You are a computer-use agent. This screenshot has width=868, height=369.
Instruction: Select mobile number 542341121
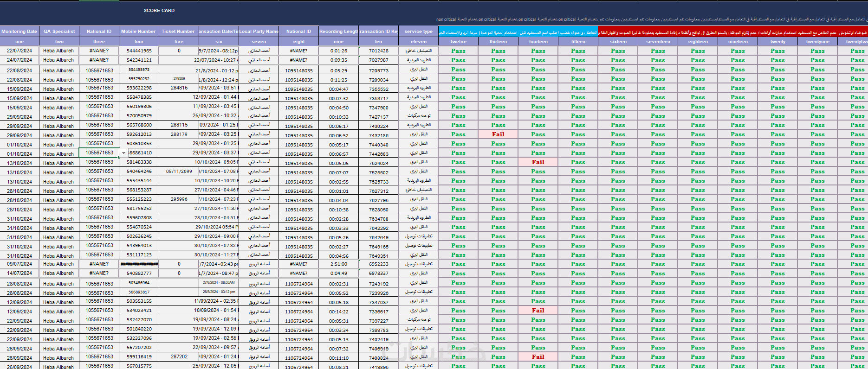pos(139,60)
